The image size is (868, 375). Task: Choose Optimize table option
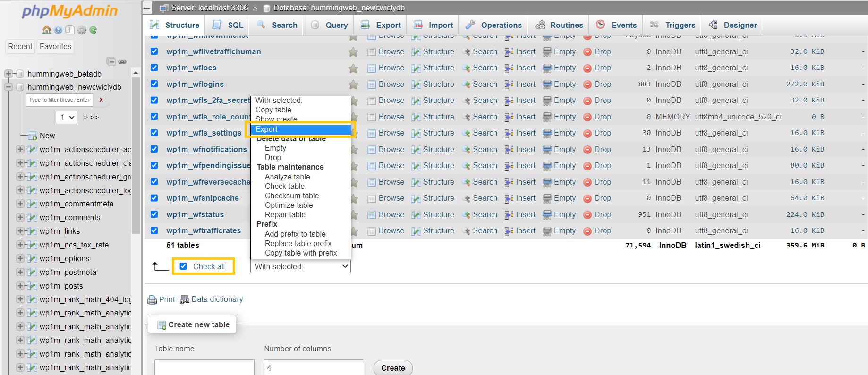pos(289,205)
